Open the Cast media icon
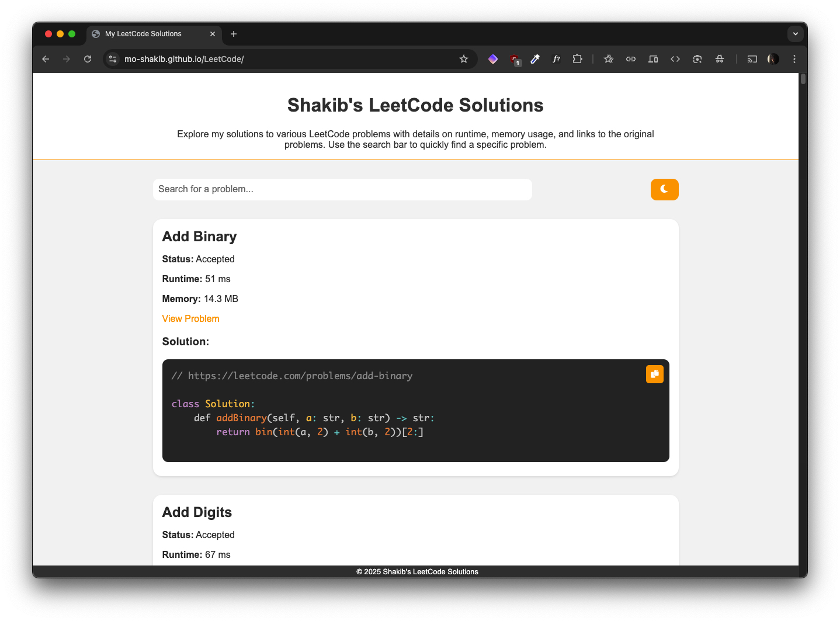The height and width of the screenshot is (621, 840). pyautogui.click(x=752, y=59)
